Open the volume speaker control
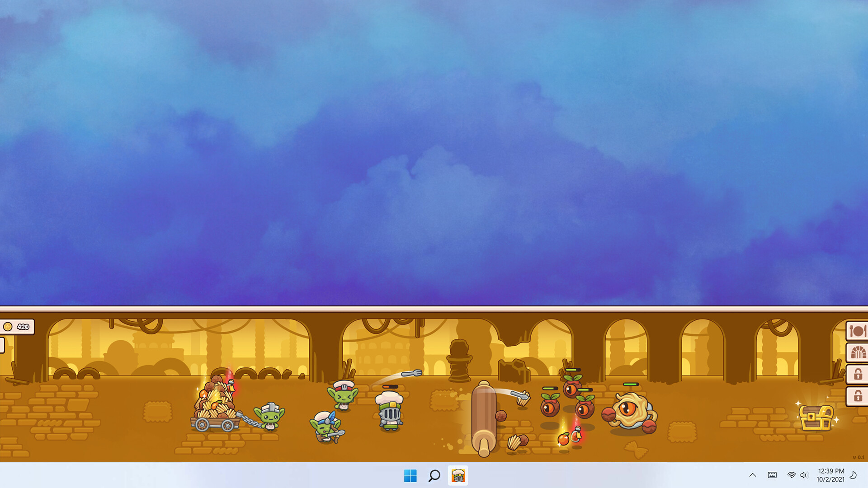868x488 pixels. click(x=804, y=475)
